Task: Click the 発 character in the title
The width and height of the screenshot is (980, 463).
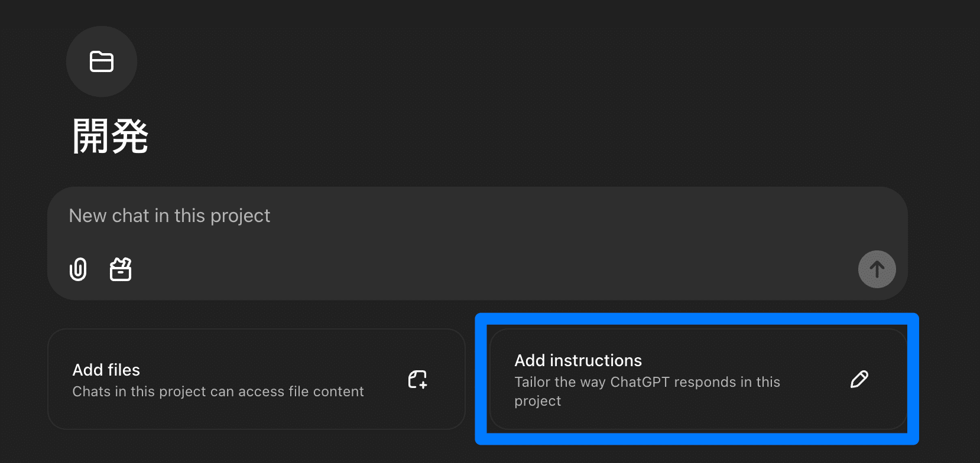Action: (129, 136)
